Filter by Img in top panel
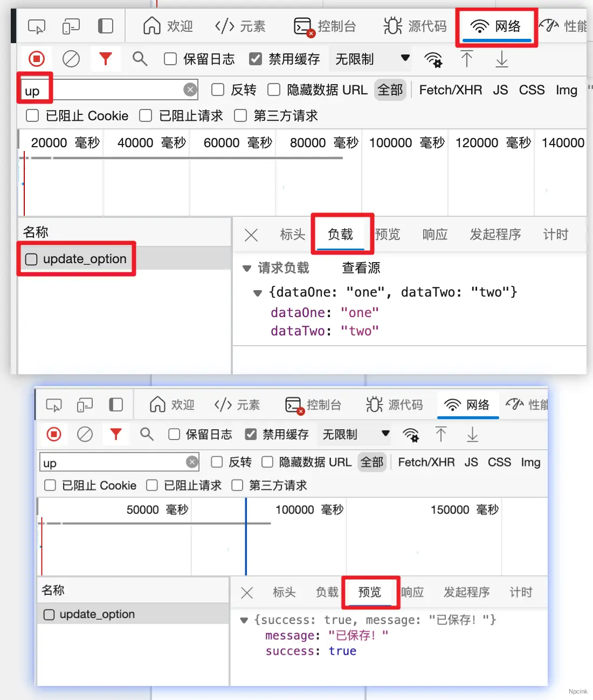The image size is (593, 700). click(x=567, y=90)
